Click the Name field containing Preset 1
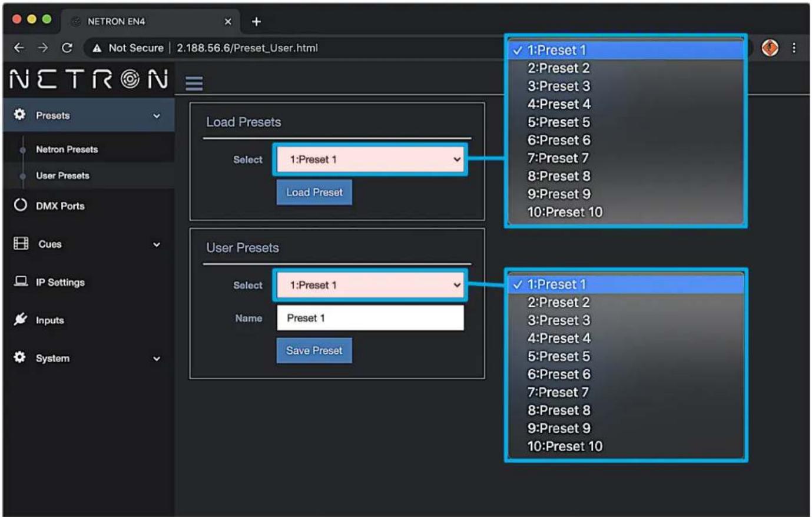Viewport: 812px width, 517px height. coord(370,318)
